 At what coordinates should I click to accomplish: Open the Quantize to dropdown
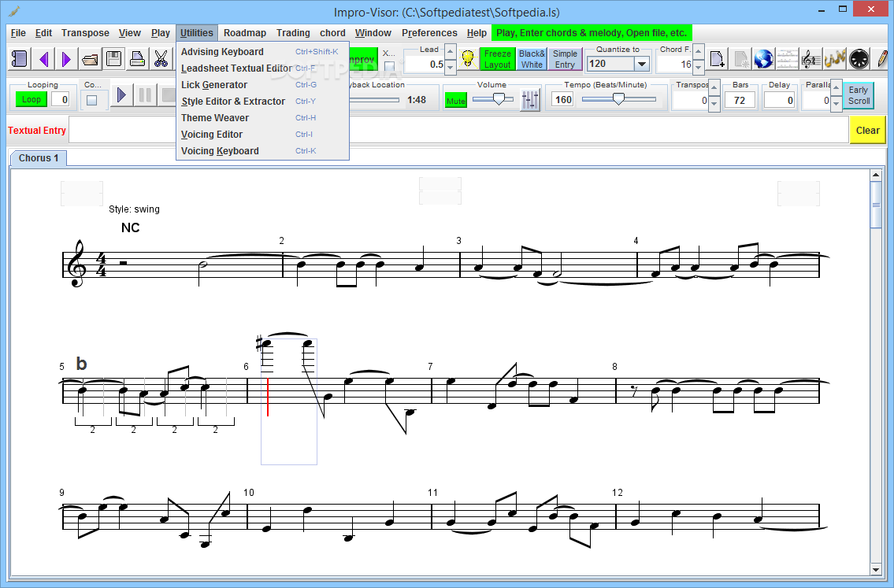coord(641,64)
